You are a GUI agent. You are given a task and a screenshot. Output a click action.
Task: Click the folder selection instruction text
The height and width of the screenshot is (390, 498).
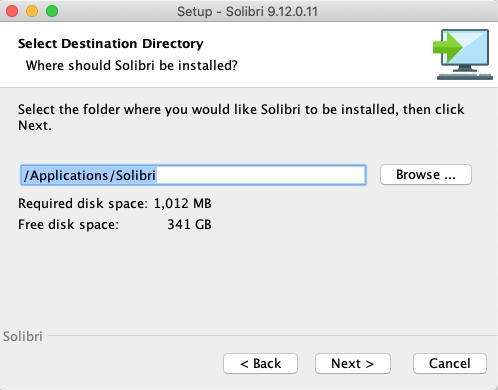point(241,117)
